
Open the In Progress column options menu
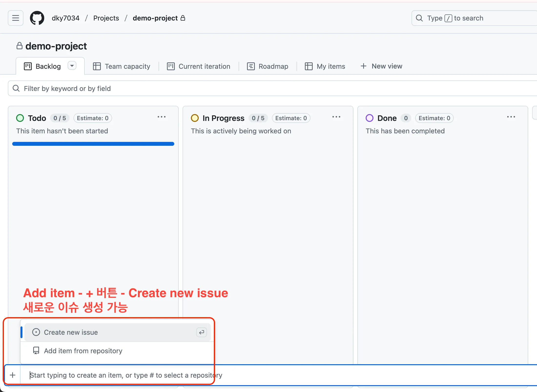[x=336, y=117]
